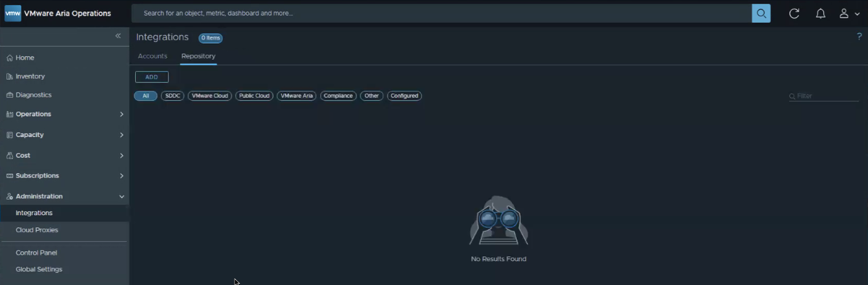Screen dimensions: 868x285
Task: Click the Inventory icon in sidebar
Action: (x=10, y=76)
